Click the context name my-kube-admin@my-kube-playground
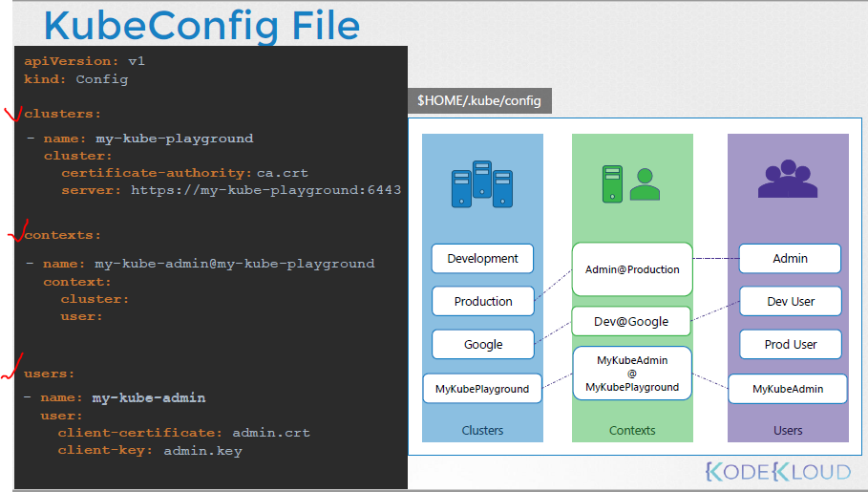The image size is (868, 492). click(x=234, y=264)
